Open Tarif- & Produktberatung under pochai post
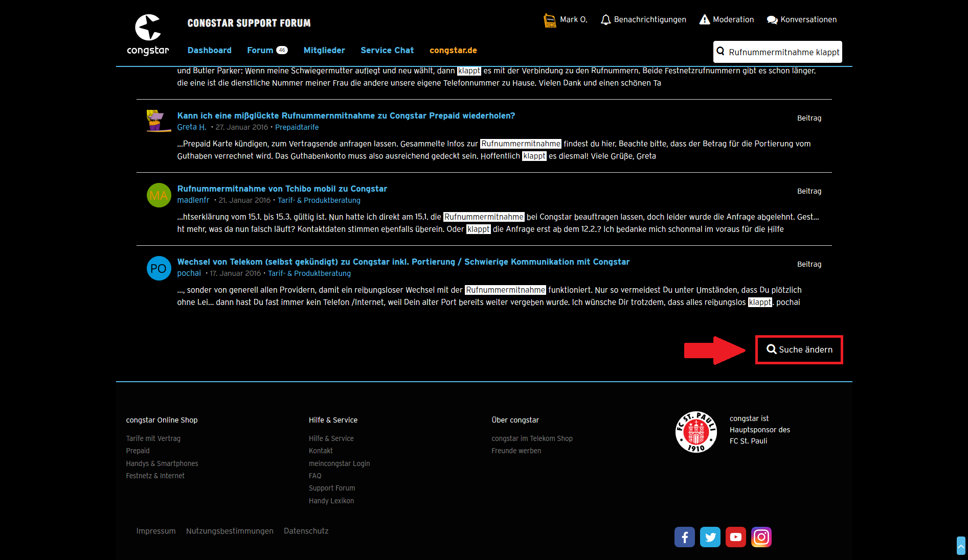Screen dimensions: 968x560 [x=309, y=273]
